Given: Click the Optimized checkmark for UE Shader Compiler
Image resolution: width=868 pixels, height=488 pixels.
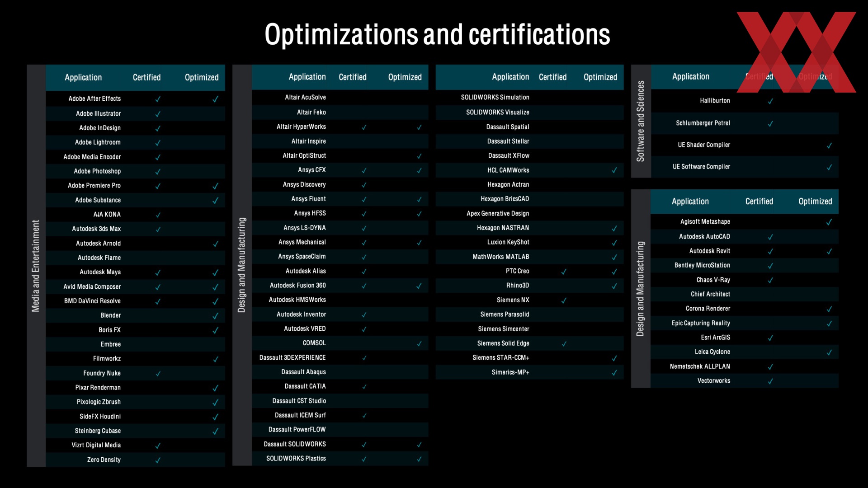Looking at the screenshot, I should [x=829, y=145].
